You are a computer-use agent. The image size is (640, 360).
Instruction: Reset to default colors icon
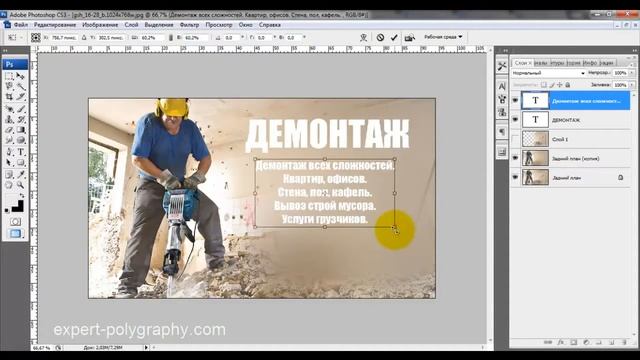[7, 211]
